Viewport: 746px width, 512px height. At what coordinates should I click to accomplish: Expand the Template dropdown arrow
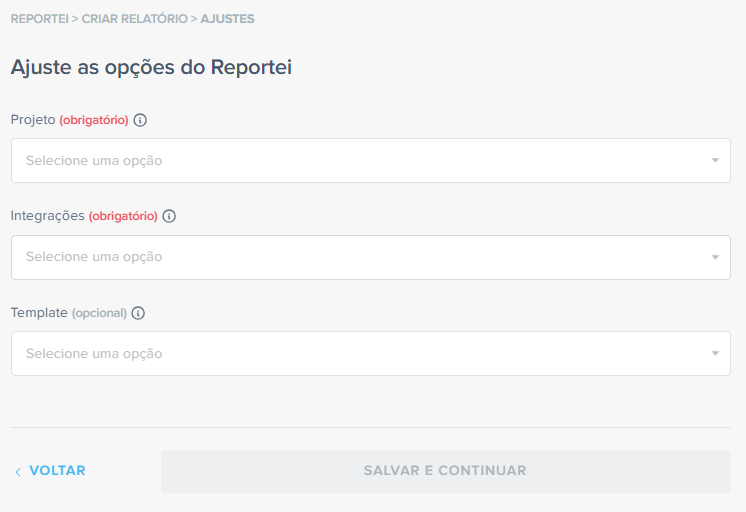coord(715,354)
